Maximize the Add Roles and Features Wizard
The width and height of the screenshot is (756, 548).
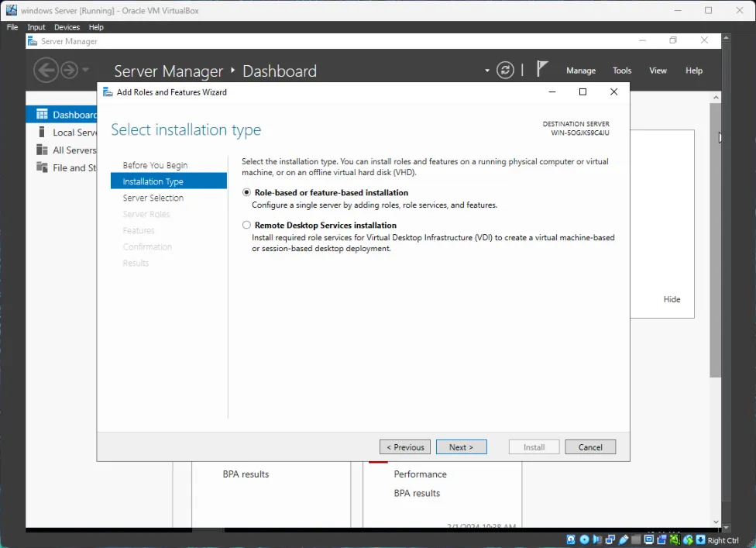click(582, 91)
